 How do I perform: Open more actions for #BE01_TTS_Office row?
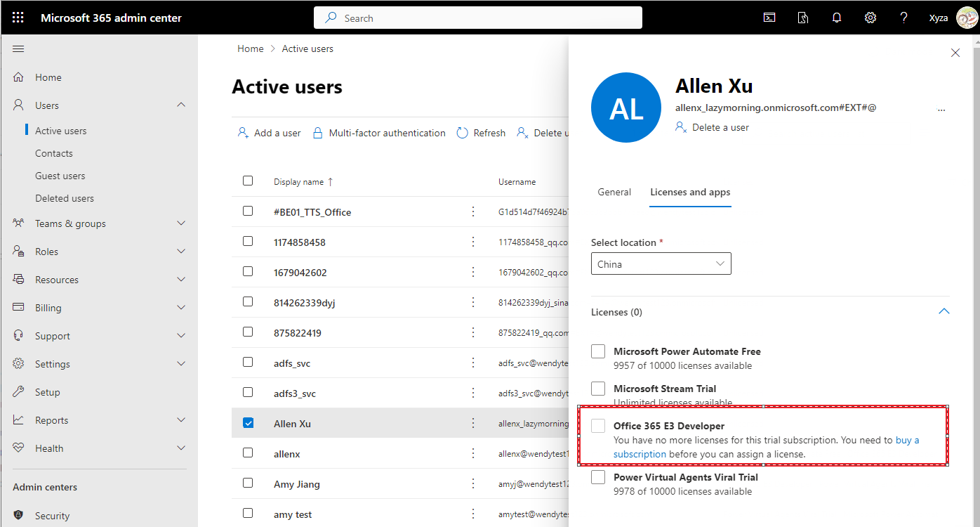[x=473, y=212]
